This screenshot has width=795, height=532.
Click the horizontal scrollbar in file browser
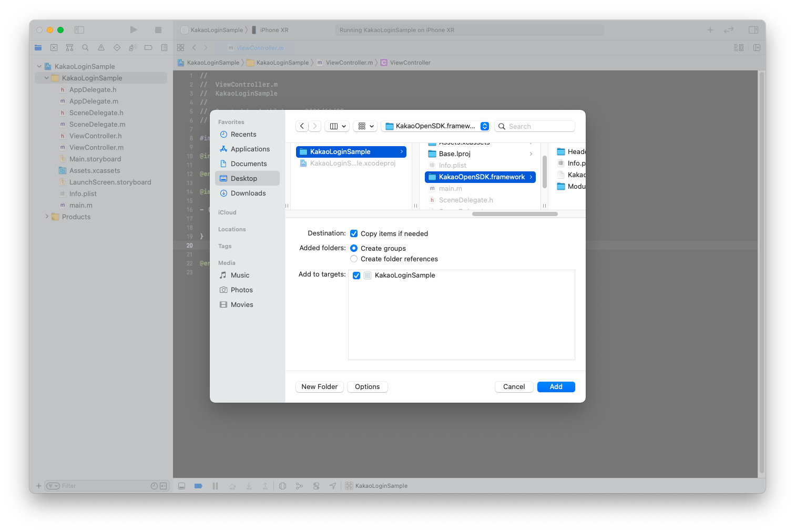[x=515, y=214]
